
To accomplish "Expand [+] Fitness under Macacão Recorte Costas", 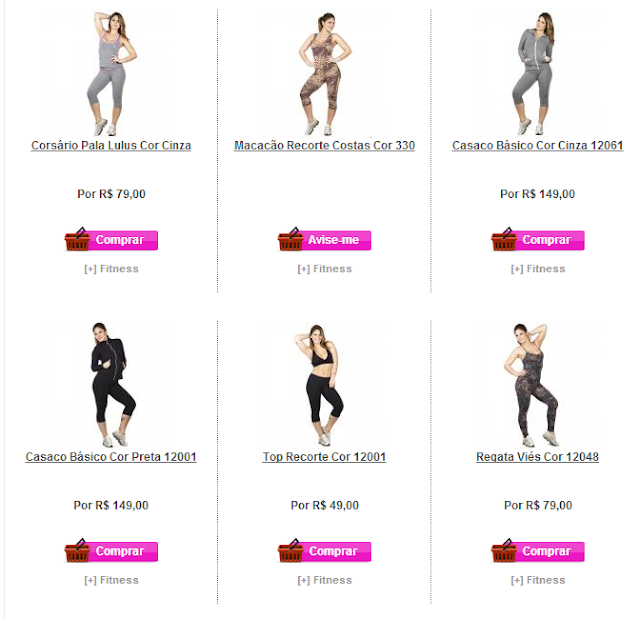I will pyautogui.click(x=325, y=269).
